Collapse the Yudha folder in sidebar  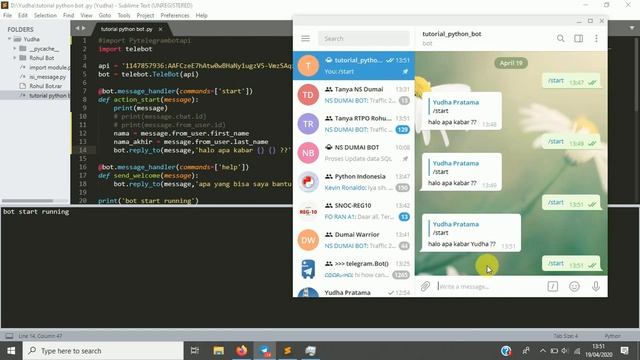tap(9, 39)
